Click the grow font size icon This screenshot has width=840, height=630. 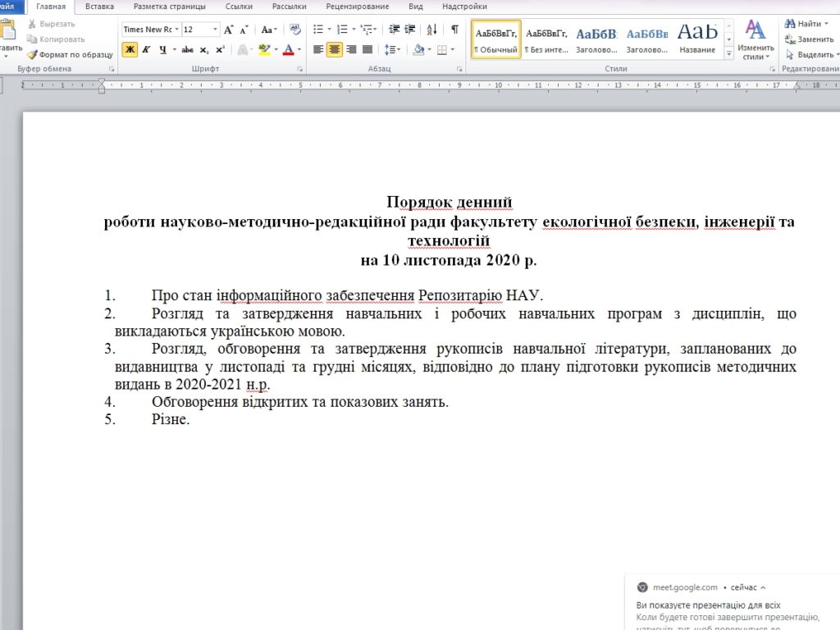(229, 30)
